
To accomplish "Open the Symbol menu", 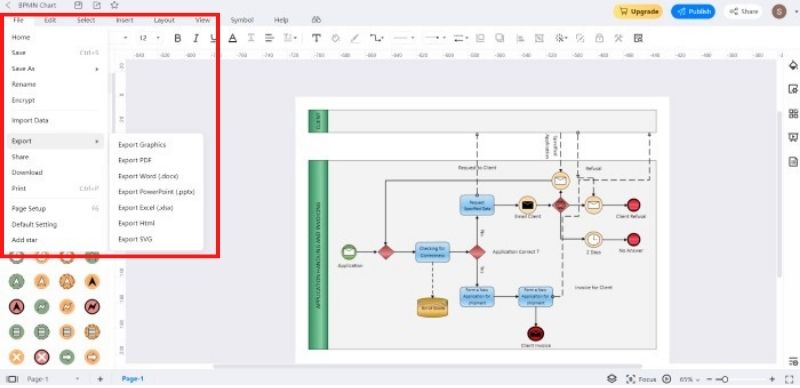I will 242,20.
